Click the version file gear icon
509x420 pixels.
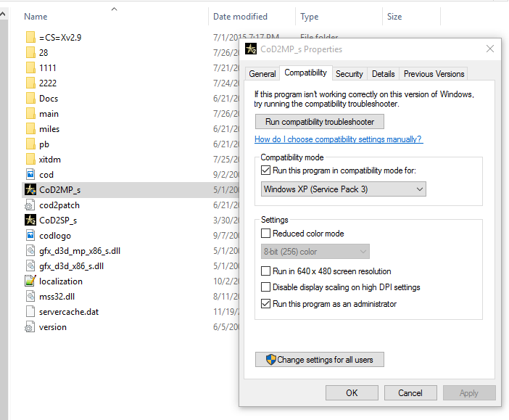pos(30,326)
